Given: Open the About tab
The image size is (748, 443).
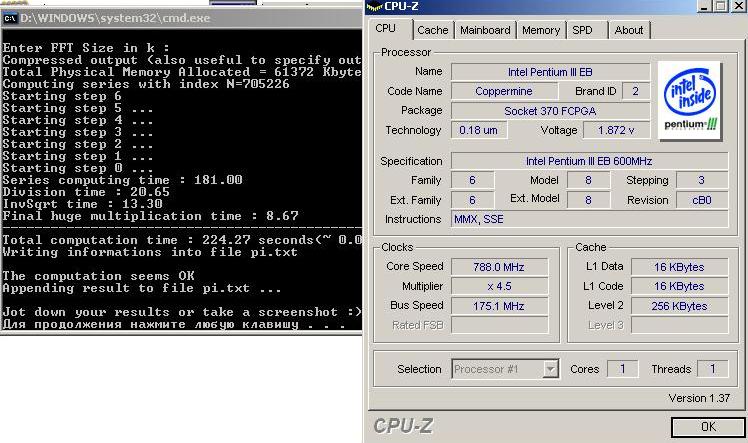Looking at the screenshot, I should point(629,30).
